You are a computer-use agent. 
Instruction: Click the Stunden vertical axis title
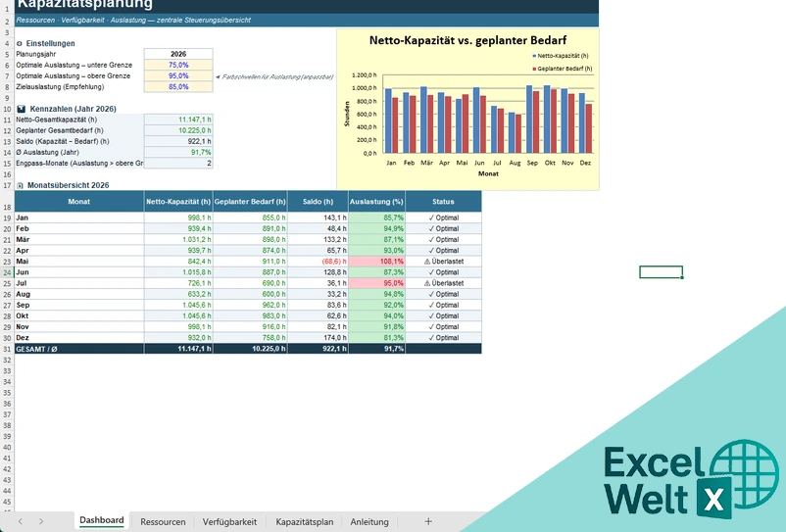tap(347, 114)
